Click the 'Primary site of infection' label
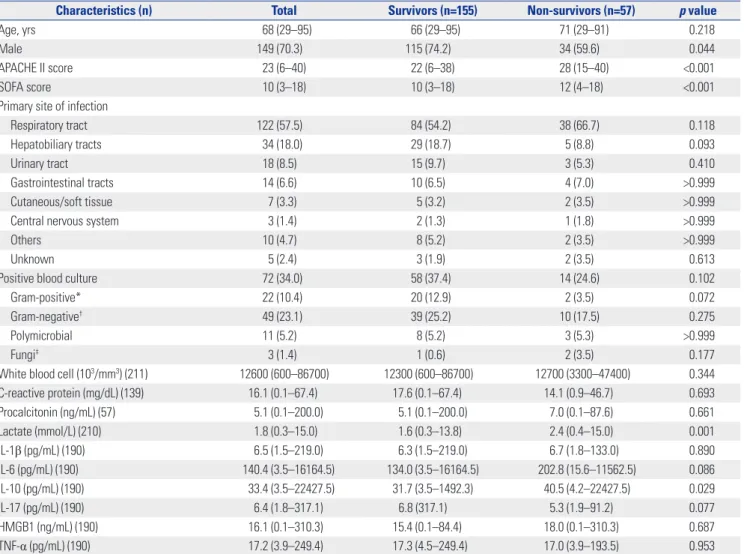 pyautogui.click(x=54, y=106)
